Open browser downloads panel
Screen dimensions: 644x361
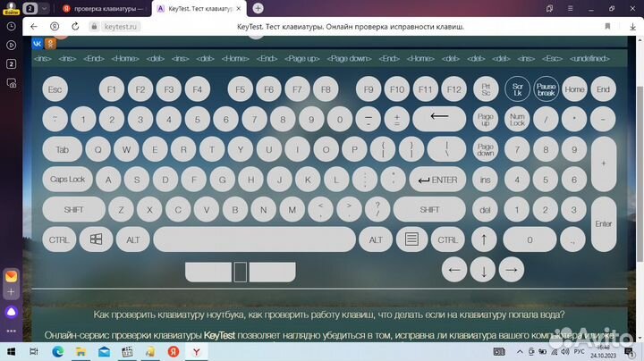coord(632,27)
